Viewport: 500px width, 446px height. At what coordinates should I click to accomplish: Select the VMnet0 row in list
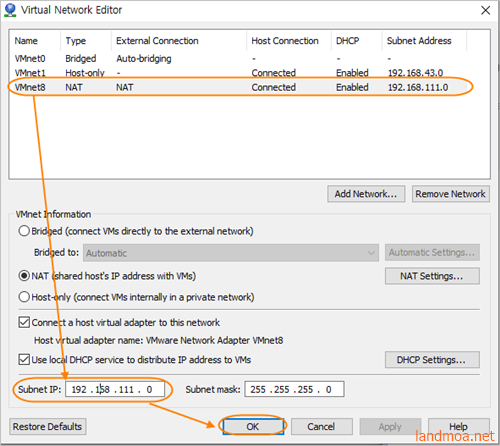(x=249, y=59)
